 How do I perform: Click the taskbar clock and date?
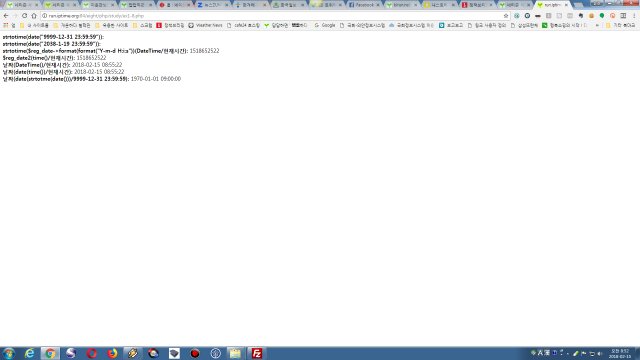(620, 353)
